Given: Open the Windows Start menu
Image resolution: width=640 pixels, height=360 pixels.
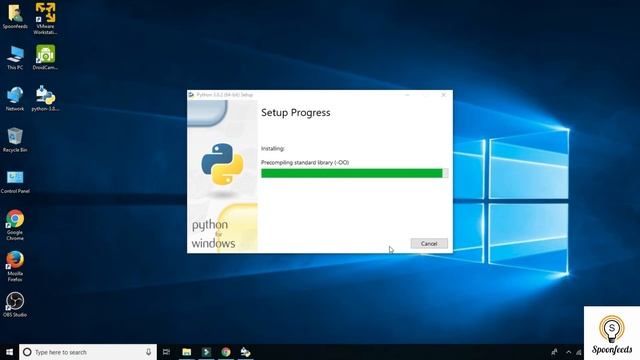Looking at the screenshot, I should 9,352.
